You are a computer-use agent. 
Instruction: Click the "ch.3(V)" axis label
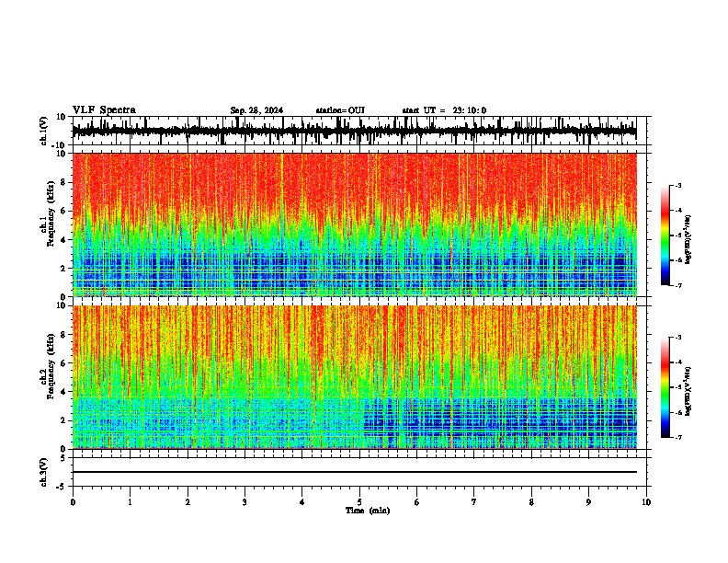tap(45, 472)
